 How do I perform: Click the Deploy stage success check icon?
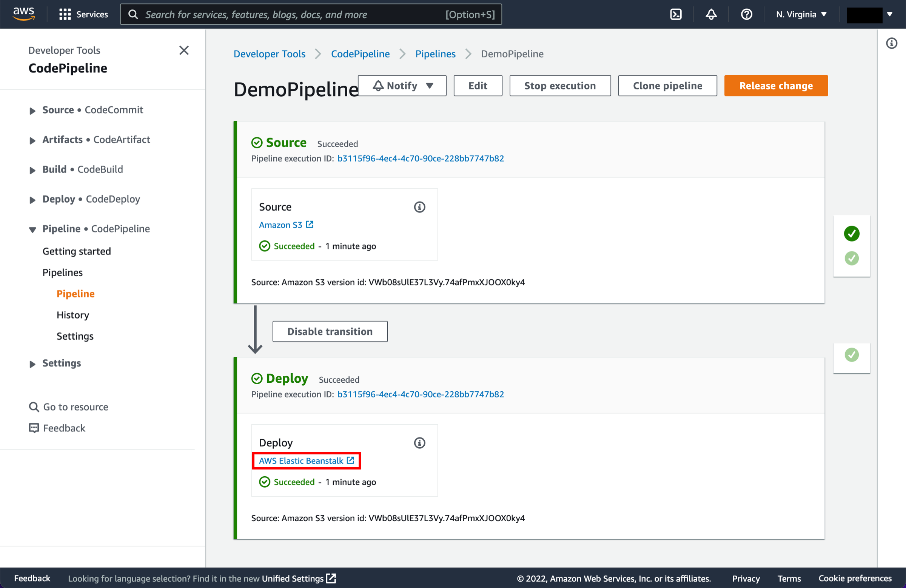(257, 379)
